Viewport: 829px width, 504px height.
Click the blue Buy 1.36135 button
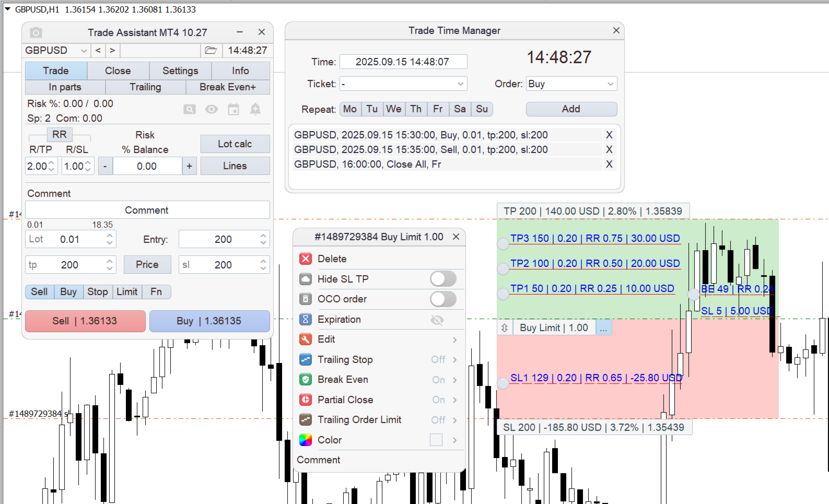[209, 321]
